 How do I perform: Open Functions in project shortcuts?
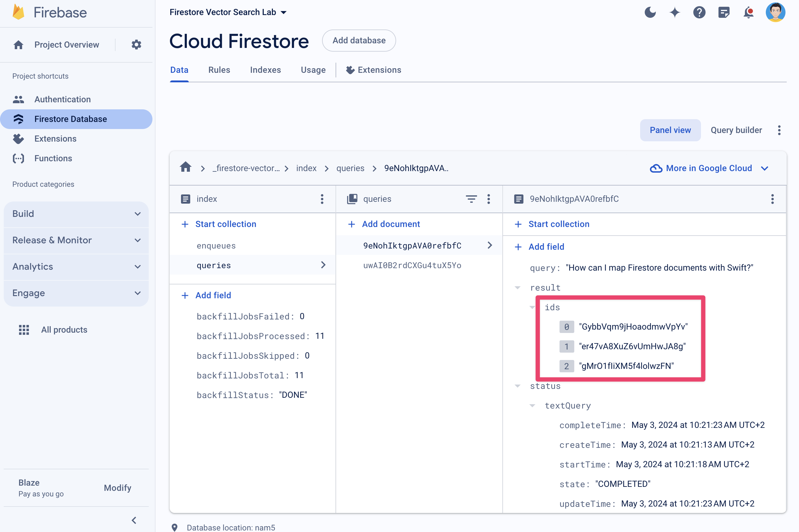click(x=53, y=158)
